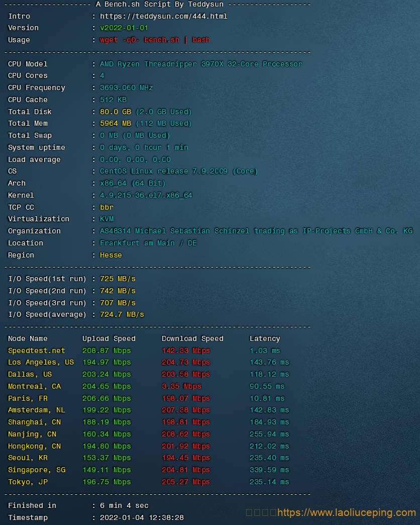
Task: Select the 1st run I/O speed 725 MB/s
Action: (118, 279)
